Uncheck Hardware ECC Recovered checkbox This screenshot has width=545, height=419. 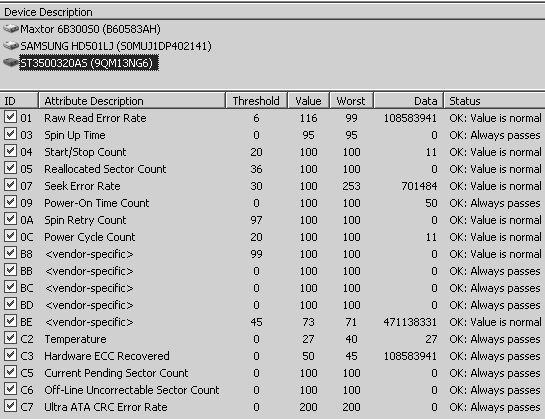(x=10, y=355)
